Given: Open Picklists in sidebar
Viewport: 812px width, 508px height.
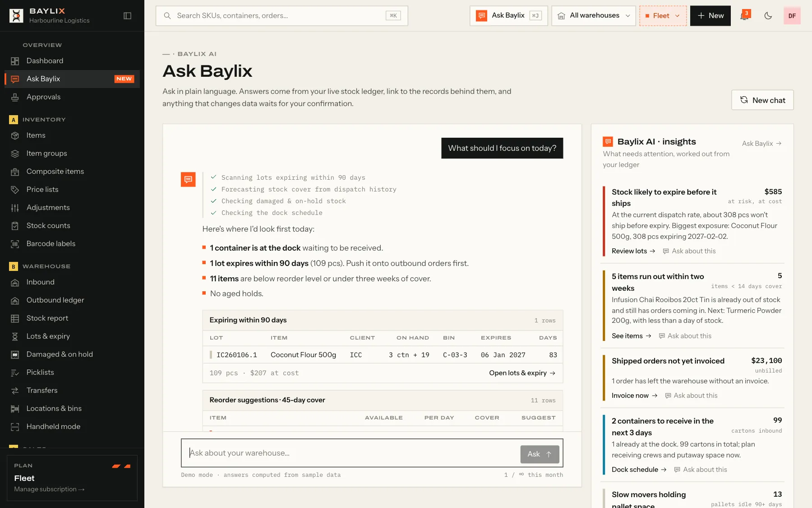Looking at the screenshot, I should (72, 373).
